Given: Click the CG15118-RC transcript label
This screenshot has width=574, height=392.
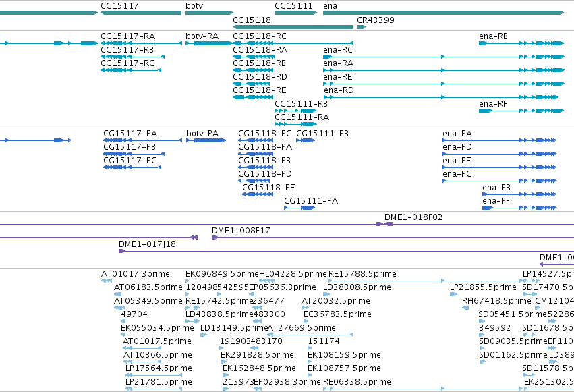Looking at the screenshot, I should point(260,36).
